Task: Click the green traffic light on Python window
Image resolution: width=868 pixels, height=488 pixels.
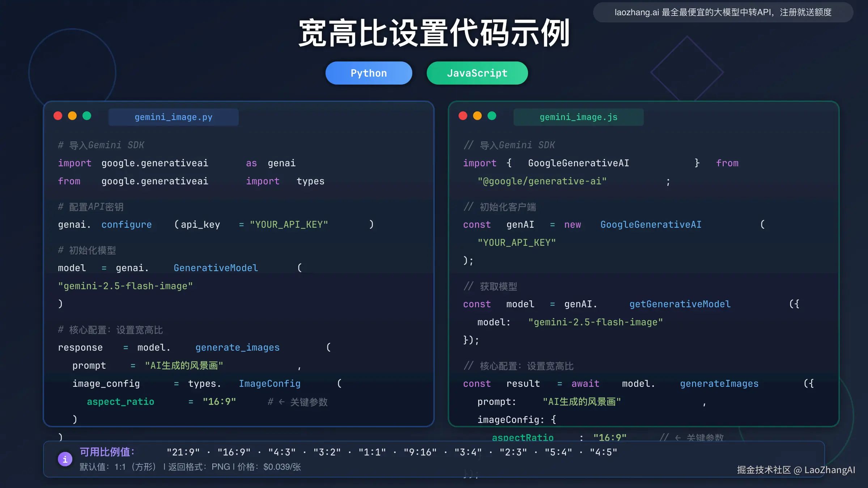Action: click(x=87, y=116)
